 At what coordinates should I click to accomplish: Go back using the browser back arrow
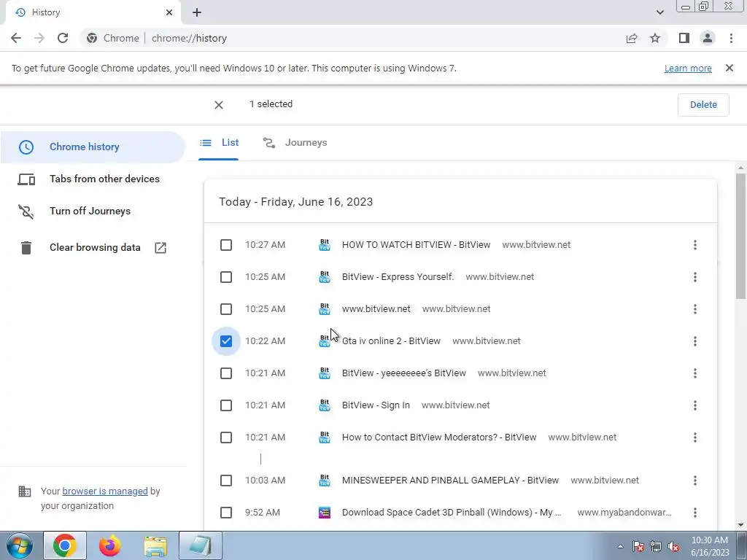(16, 38)
